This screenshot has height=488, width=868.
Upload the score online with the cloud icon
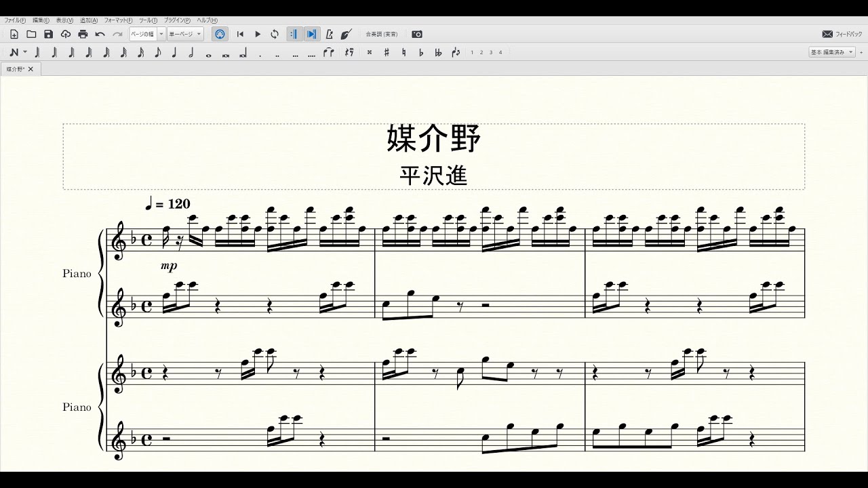click(66, 34)
